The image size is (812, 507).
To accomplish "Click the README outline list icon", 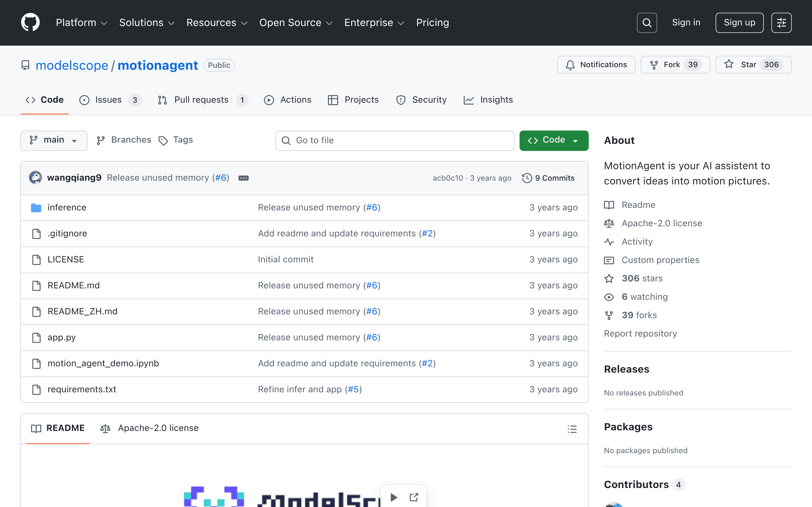I will (x=572, y=429).
